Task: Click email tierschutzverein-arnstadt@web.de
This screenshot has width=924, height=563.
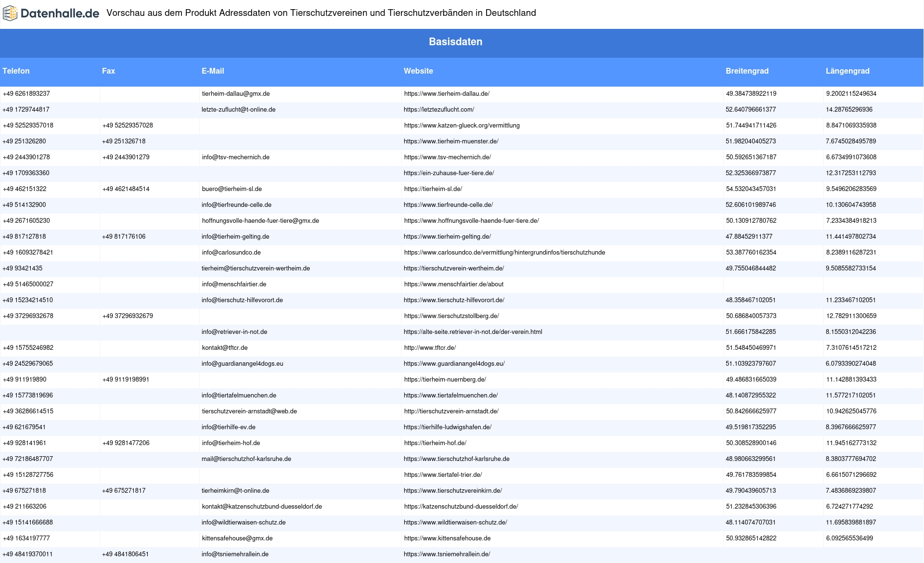Action: (x=249, y=411)
